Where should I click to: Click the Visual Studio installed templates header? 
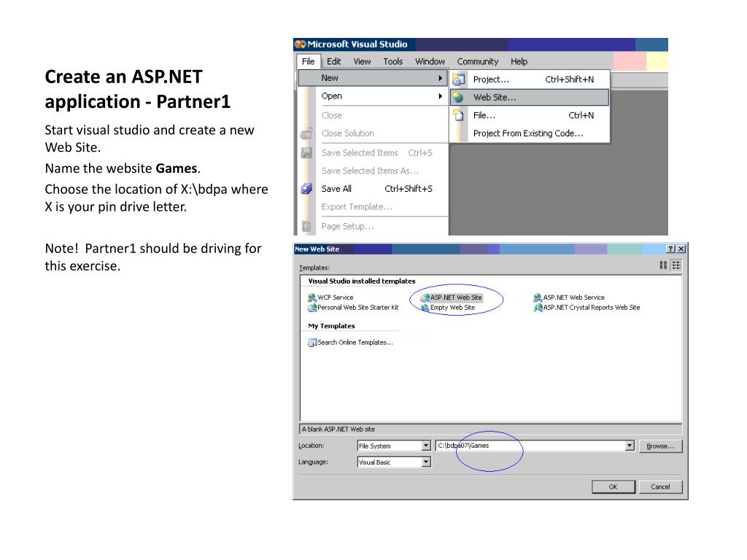click(x=362, y=281)
